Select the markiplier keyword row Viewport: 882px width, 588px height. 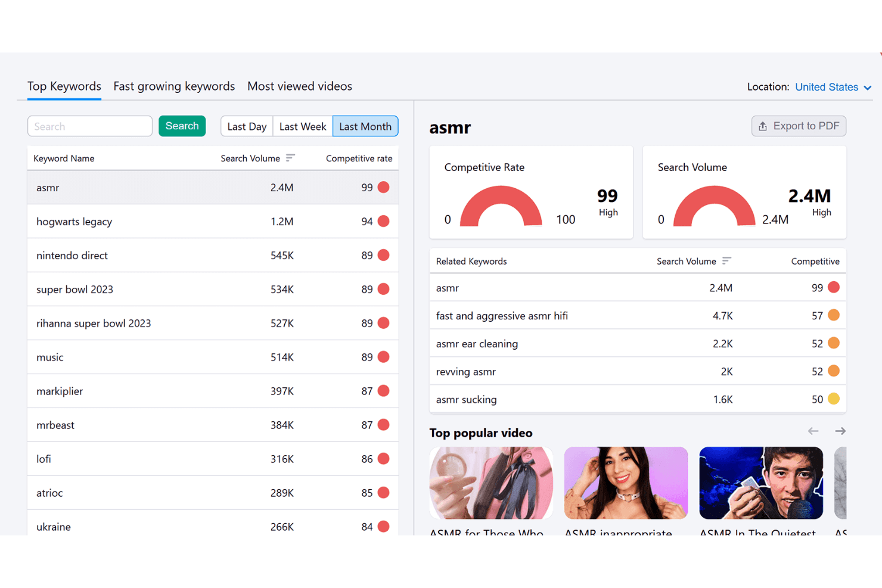tap(213, 391)
